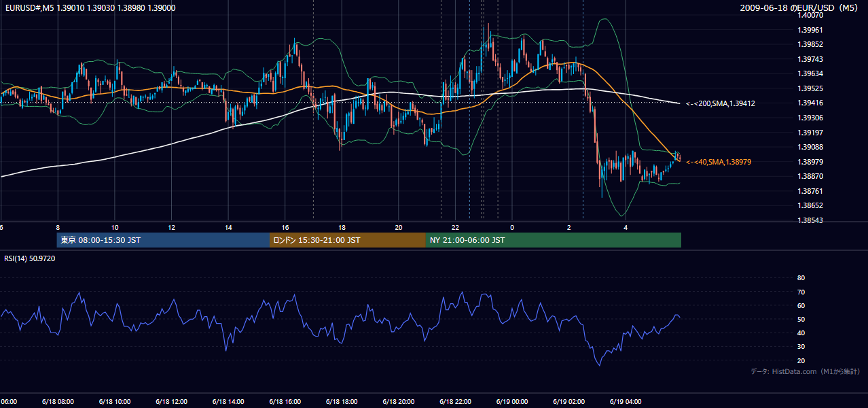The image size is (868, 408).
Task: Click the 6/18 16:00 time axis label
Action: coord(285,401)
